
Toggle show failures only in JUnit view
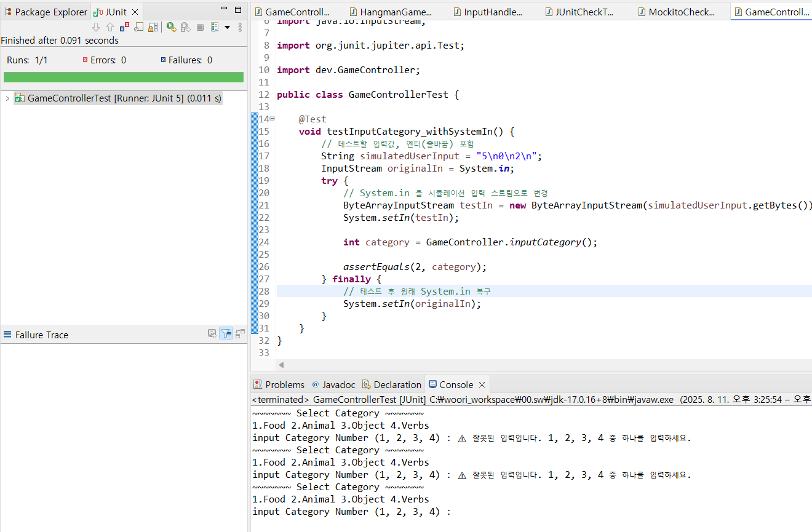point(124,27)
